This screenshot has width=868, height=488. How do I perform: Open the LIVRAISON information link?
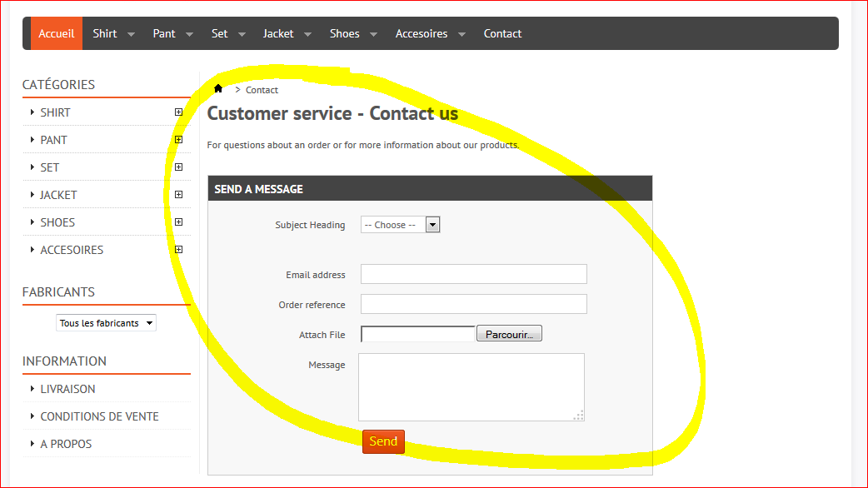coord(67,389)
